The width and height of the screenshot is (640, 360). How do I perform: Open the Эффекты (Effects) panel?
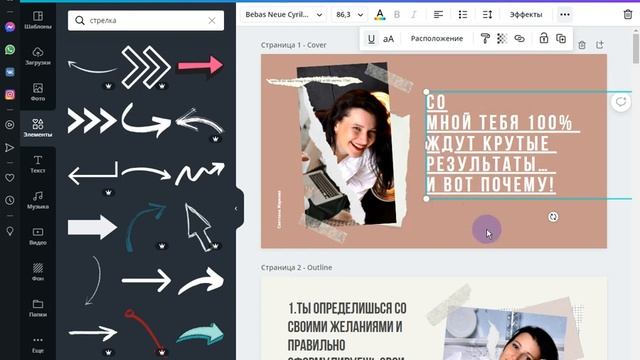[x=526, y=15]
